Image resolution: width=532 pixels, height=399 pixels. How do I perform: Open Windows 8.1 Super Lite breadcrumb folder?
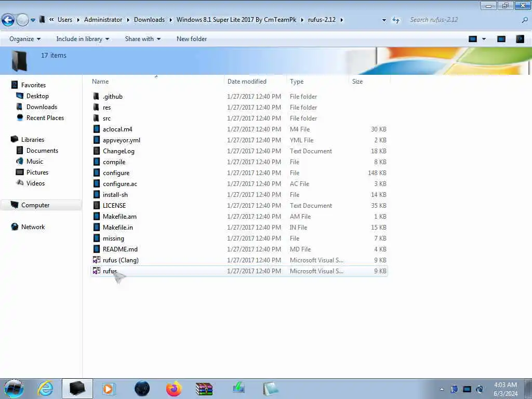236,20
